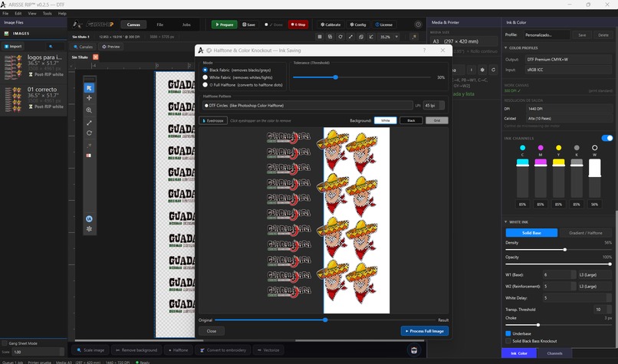This screenshot has height=364, width=618.
Task: Adjust the white ink Density slider
Action: coord(565,249)
